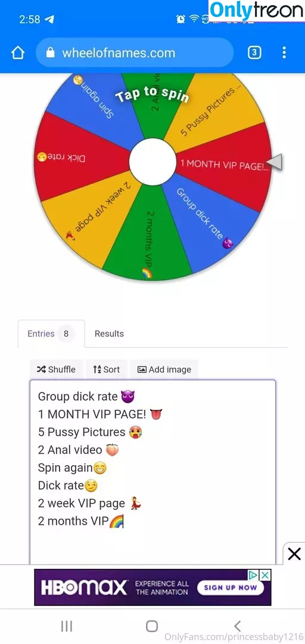Click the Shuffle entries button
This screenshot has height=644, width=305.
click(x=56, y=369)
